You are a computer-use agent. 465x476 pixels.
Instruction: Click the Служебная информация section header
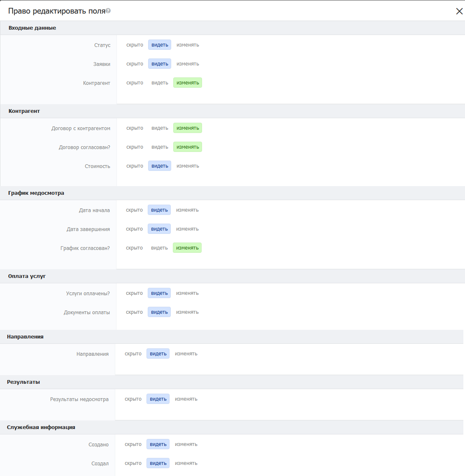coord(232,427)
